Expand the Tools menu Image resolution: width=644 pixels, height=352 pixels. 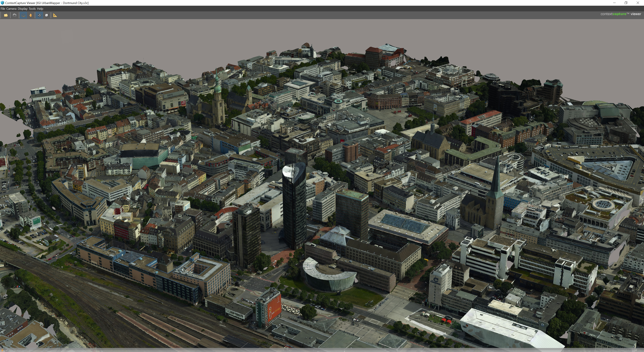click(32, 9)
